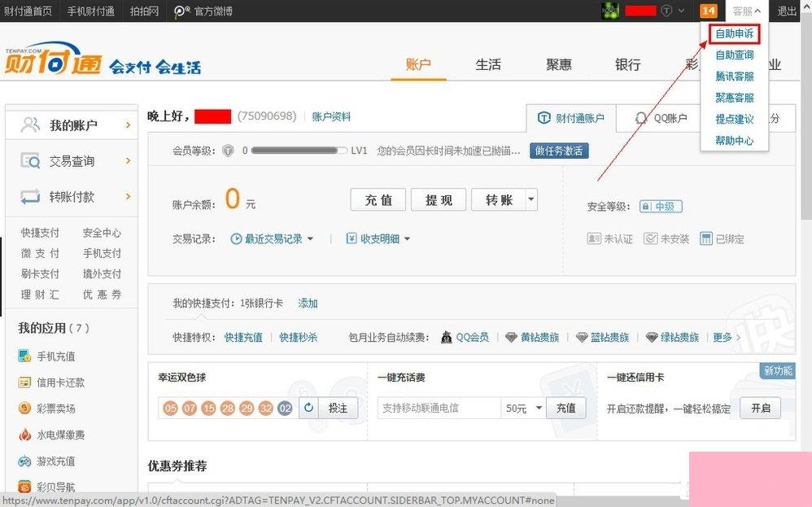Screen dimensions: 812x507
Task: Expand the 转账 button dropdown arrow
Action: (x=531, y=199)
